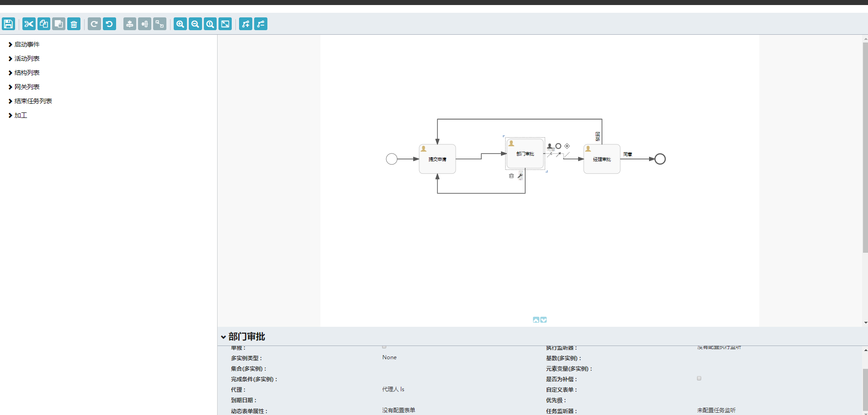Click the 同意 flow label after 经理审批
This screenshot has height=415, width=868.
click(x=628, y=154)
